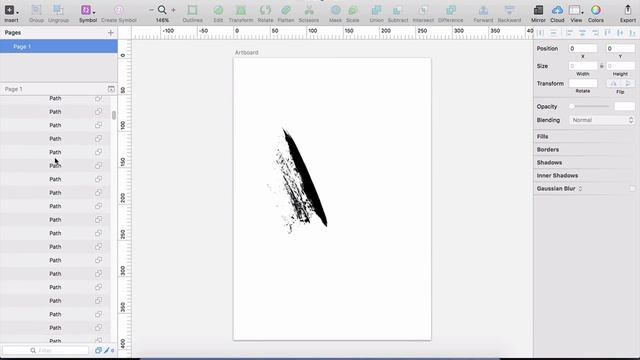Select the Artboard title label

247,53
